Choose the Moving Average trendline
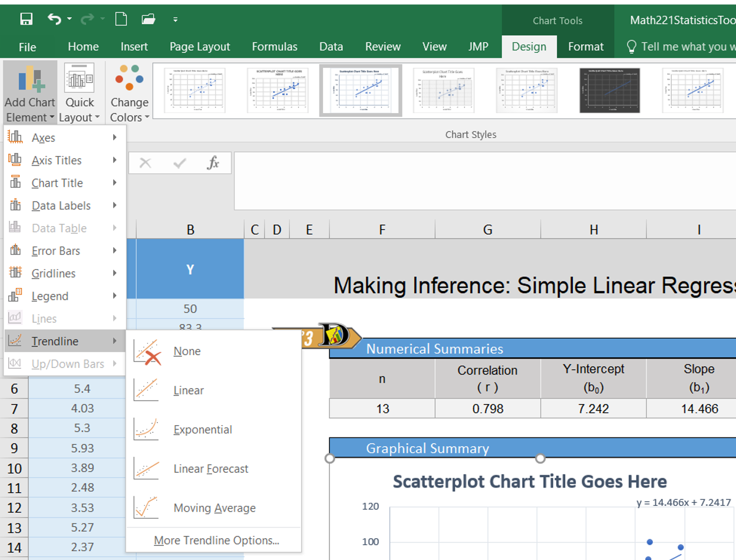This screenshot has width=736, height=560. click(x=214, y=508)
